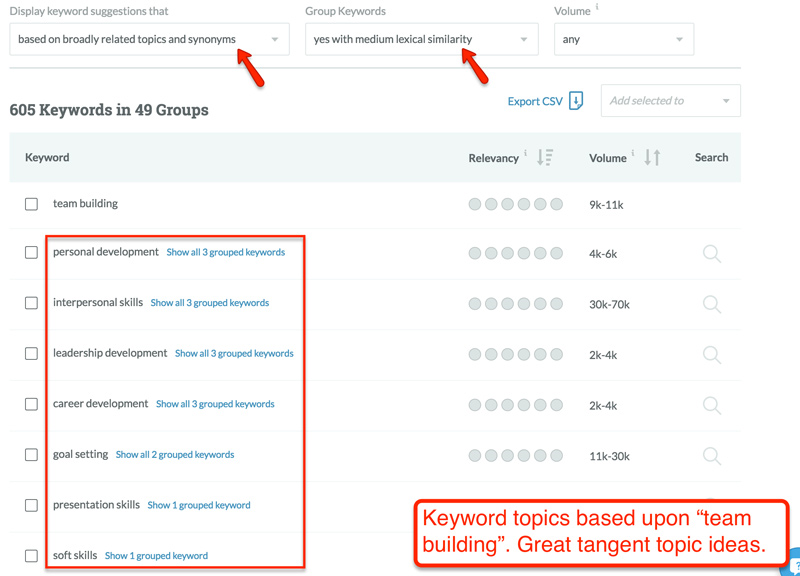
Task: Click the search icon for leadership development
Action: click(711, 354)
